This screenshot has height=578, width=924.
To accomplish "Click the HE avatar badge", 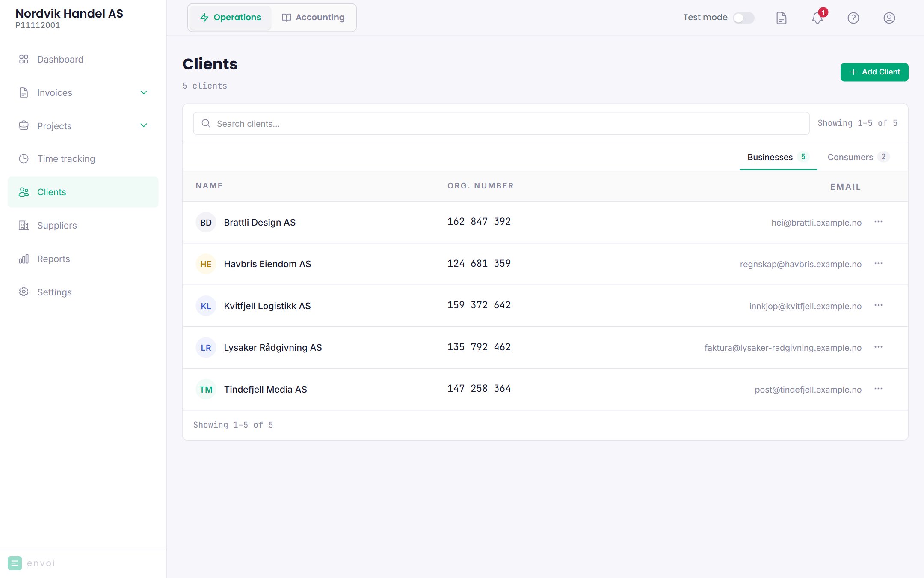I will [x=206, y=264].
